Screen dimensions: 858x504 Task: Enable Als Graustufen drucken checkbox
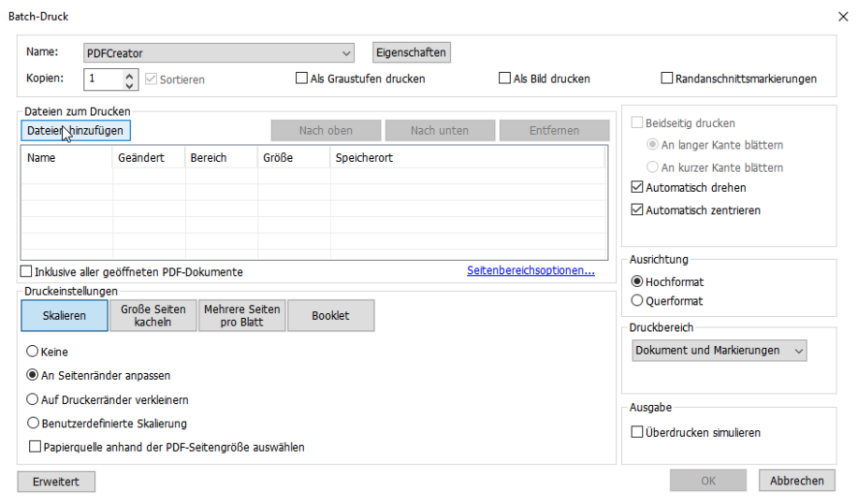tap(301, 79)
